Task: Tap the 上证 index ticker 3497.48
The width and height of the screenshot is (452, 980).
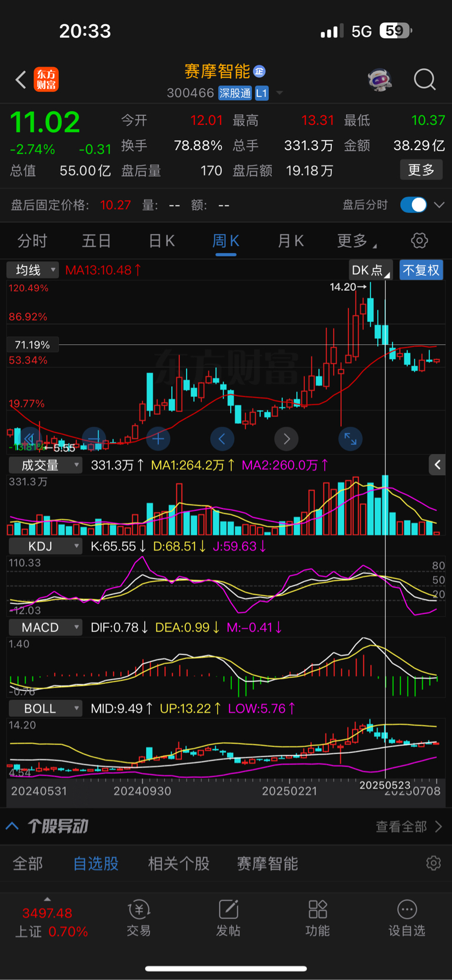Action: [x=47, y=913]
